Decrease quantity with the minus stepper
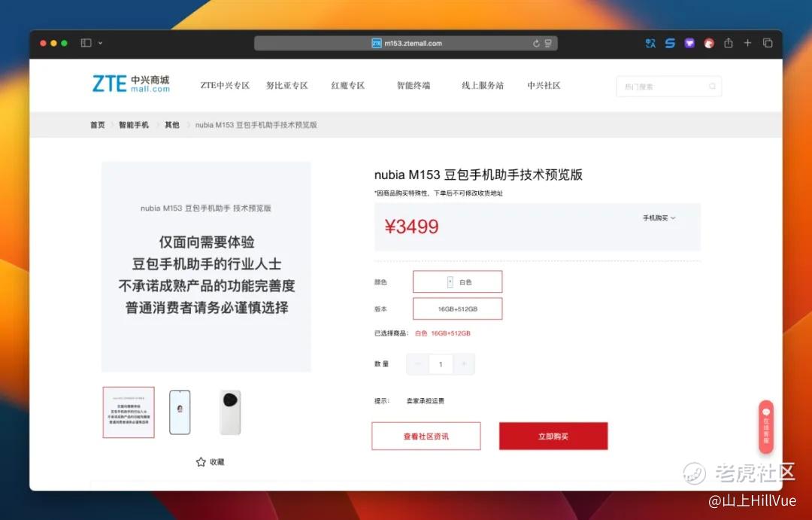Screen dimensions: 812x520 (418, 364)
